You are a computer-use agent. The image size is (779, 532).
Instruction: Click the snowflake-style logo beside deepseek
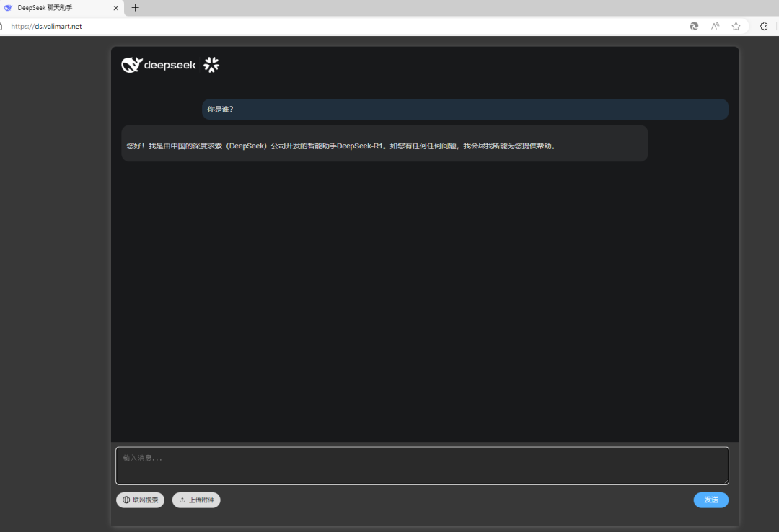tap(211, 65)
